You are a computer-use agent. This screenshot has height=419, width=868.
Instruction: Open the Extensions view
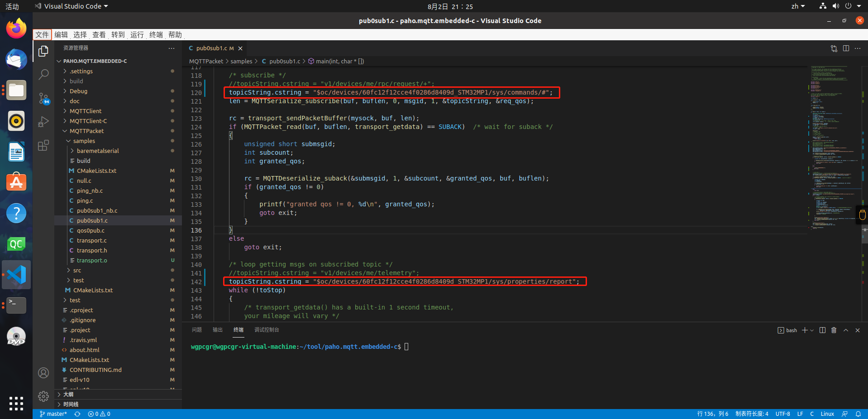pyautogui.click(x=43, y=145)
